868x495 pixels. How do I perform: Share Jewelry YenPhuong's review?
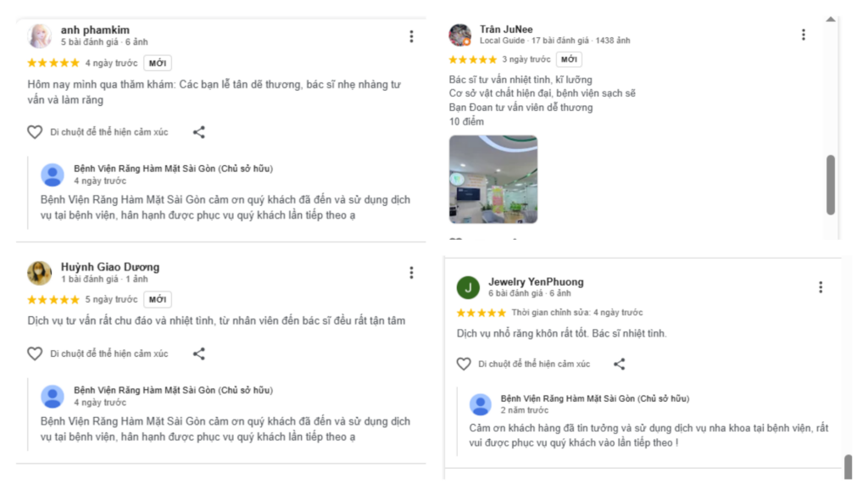[x=620, y=364]
